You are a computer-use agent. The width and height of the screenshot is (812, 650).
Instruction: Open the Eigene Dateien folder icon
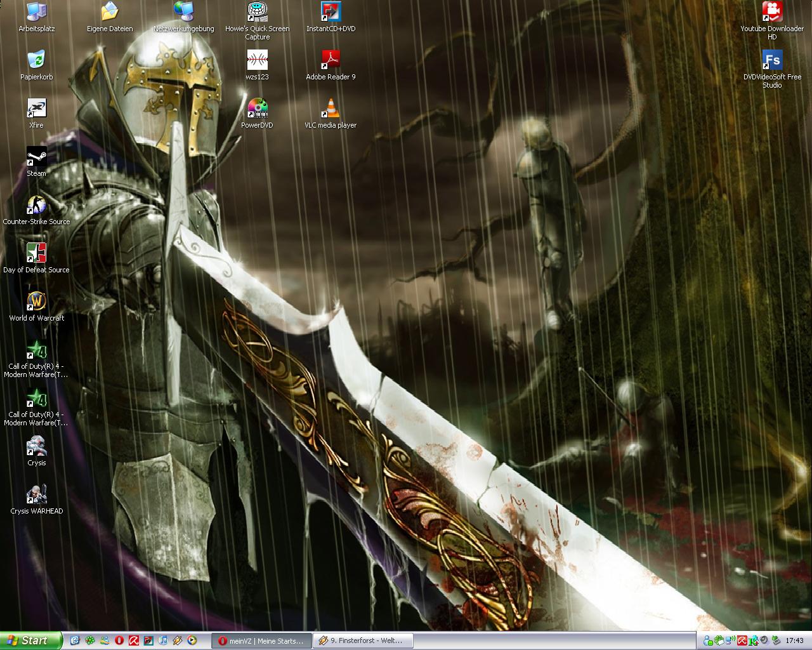click(110, 18)
